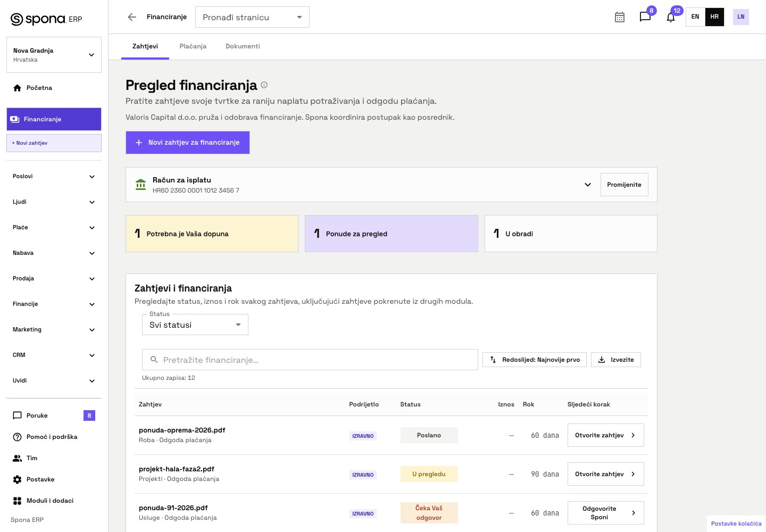Click the Poruke message icon in sidebar

pyautogui.click(x=18, y=415)
